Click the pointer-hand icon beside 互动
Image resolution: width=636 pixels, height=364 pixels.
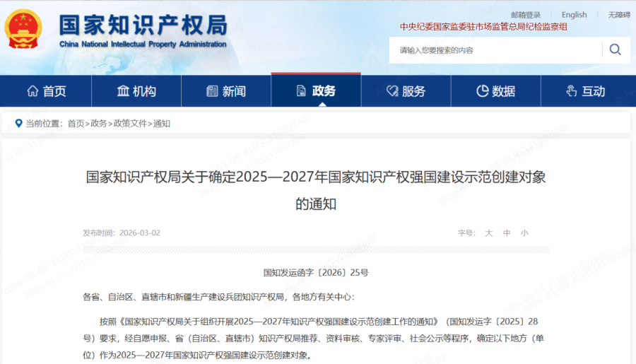572,91
